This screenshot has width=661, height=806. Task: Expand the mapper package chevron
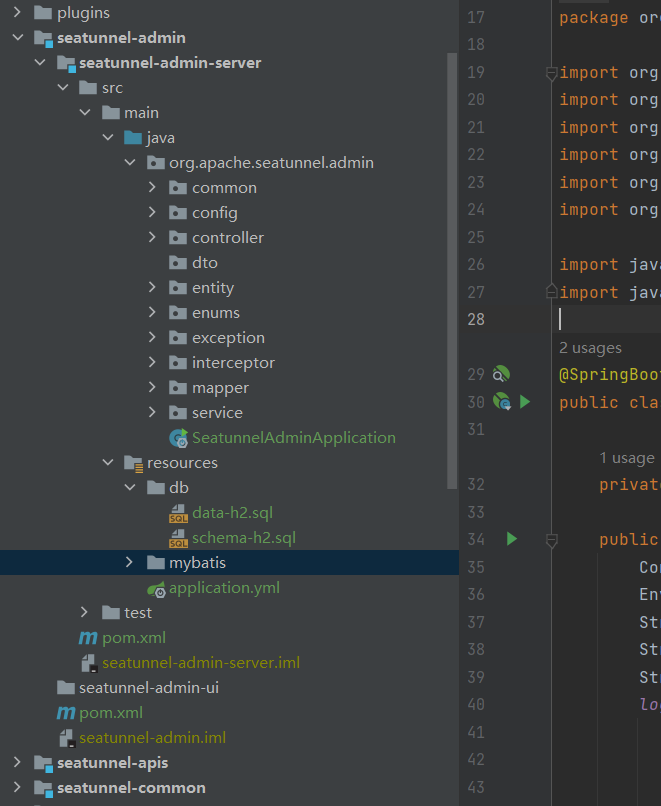[x=152, y=388]
